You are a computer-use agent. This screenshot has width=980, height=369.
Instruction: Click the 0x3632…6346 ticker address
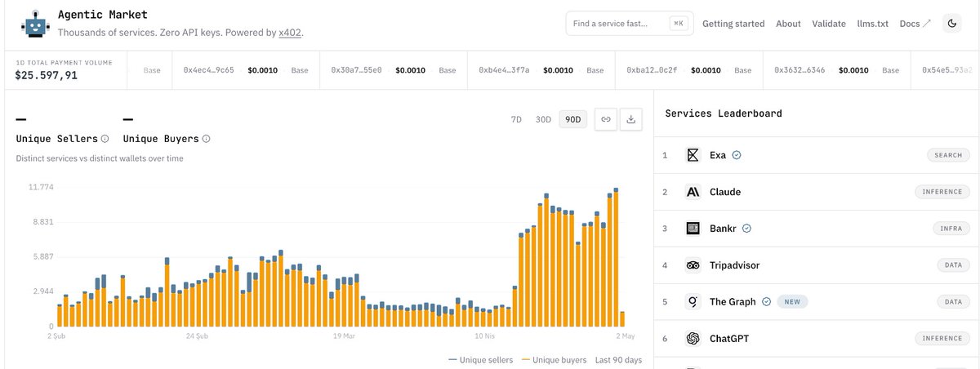coord(800,70)
